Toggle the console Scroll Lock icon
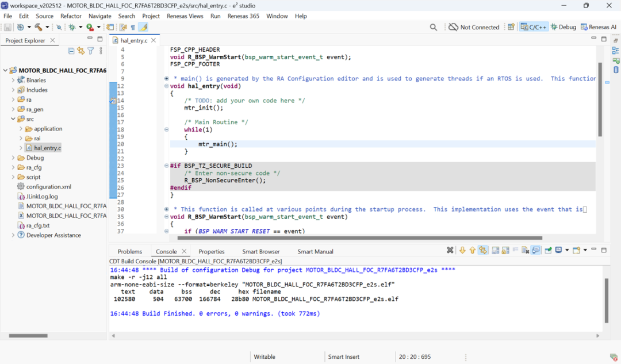The width and height of the screenshot is (621, 364). [505, 250]
